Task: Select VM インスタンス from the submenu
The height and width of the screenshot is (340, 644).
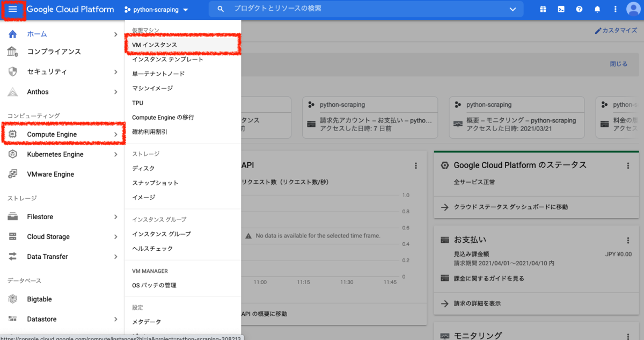Action: pos(183,45)
